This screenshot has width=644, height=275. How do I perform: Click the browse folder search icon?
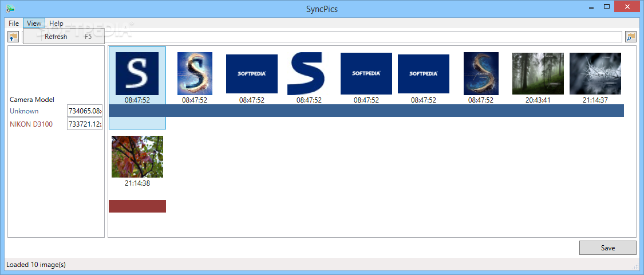click(630, 37)
